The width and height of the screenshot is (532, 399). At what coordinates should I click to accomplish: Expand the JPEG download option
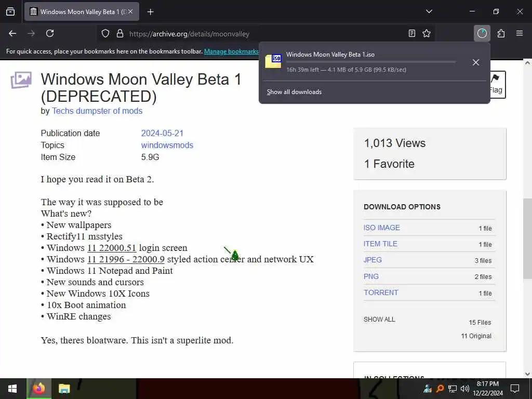point(373,260)
